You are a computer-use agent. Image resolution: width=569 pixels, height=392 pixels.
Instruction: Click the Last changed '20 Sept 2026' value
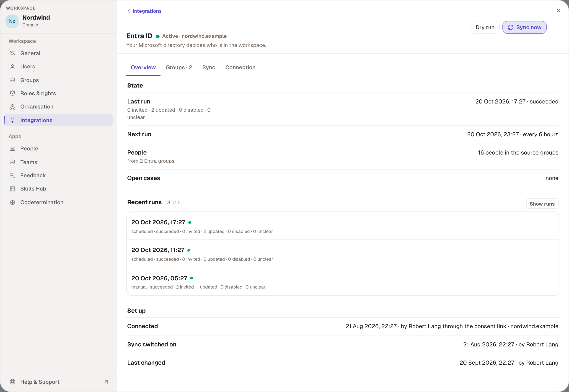coord(509,363)
